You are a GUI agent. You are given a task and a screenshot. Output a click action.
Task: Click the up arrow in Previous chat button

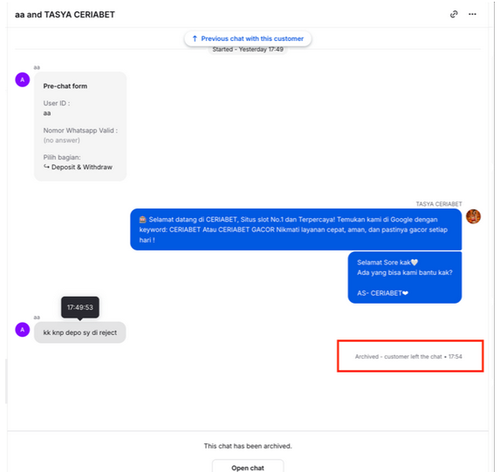[195, 39]
